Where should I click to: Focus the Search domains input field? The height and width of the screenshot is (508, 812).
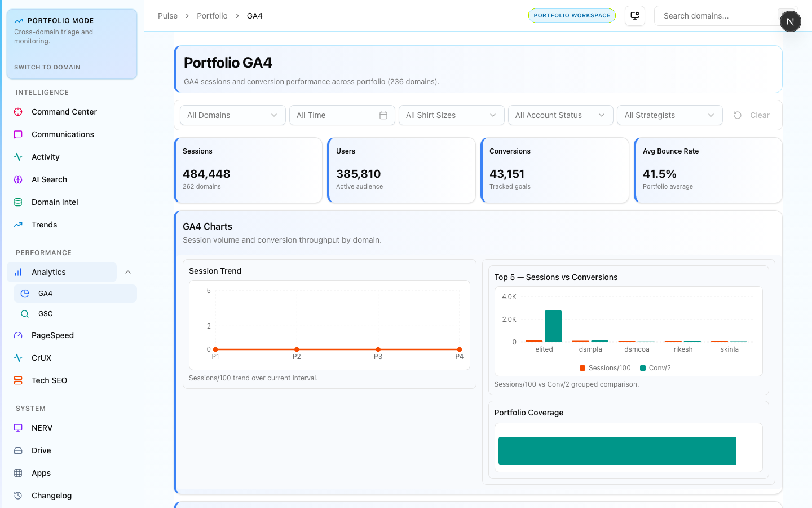point(715,16)
